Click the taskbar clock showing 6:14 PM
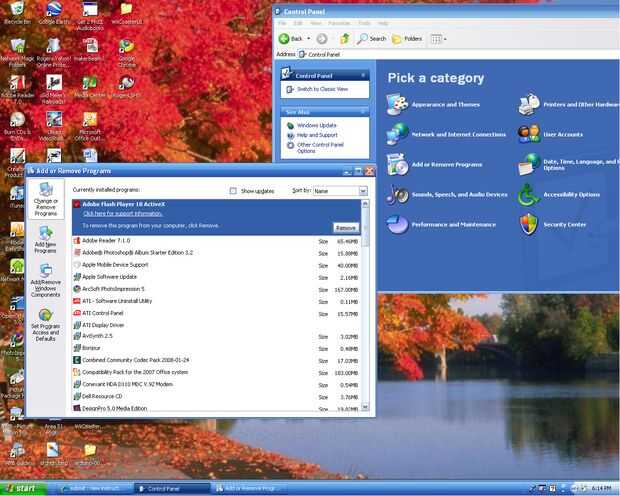This screenshot has height=496, width=620. (x=601, y=489)
